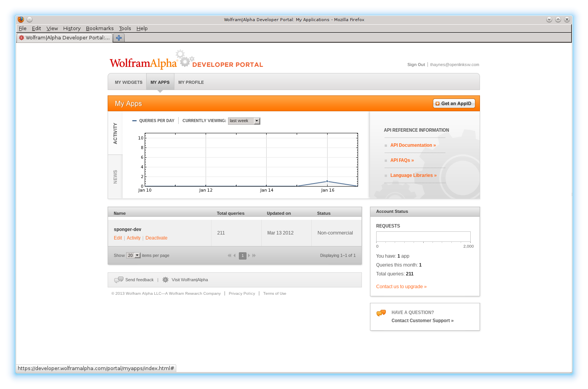The image size is (588, 389).
Task: Click Contact us to upgrade link
Action: click(401, 287)
